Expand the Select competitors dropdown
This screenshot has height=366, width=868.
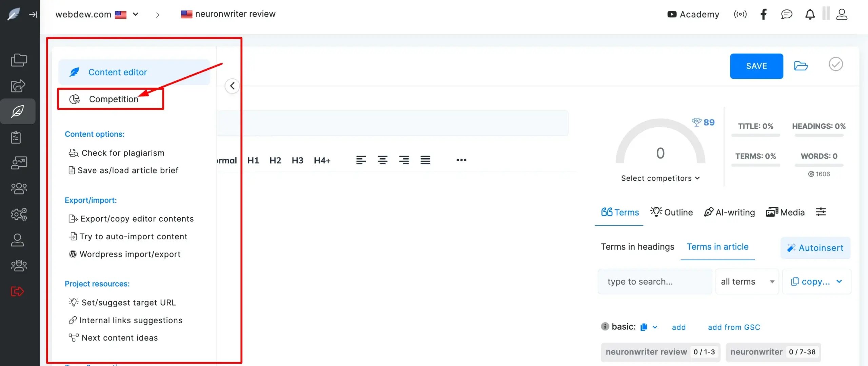click(x=660, y=178)
